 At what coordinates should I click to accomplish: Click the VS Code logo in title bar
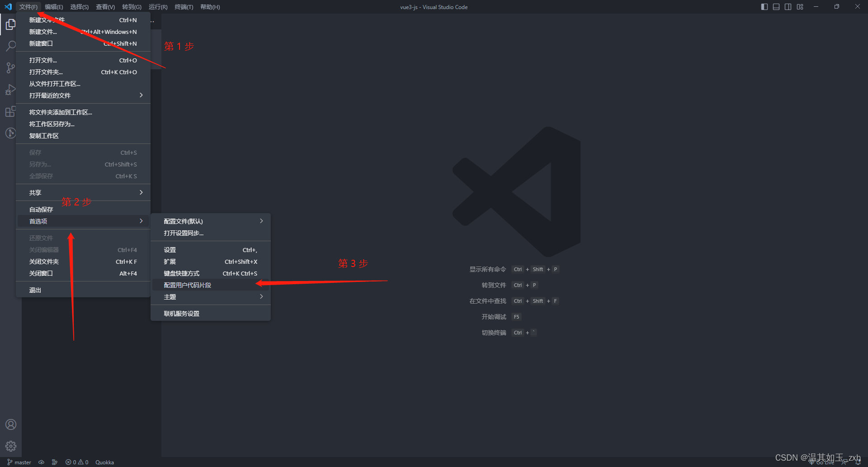[x=8, y=7]
